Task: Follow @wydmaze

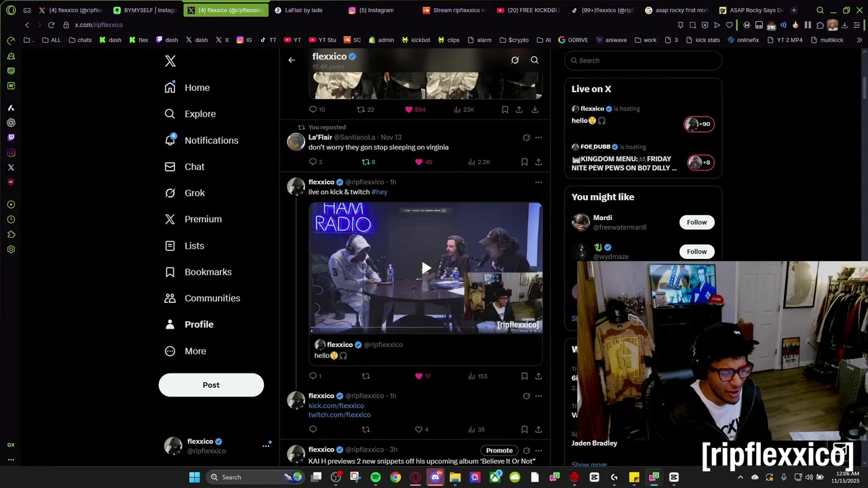Action: click(x=696, y=251)
